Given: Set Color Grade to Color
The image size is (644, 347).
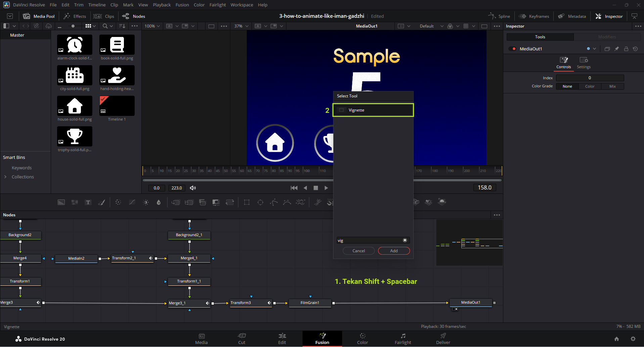Looking at the screenshot, I should [590, 86].
